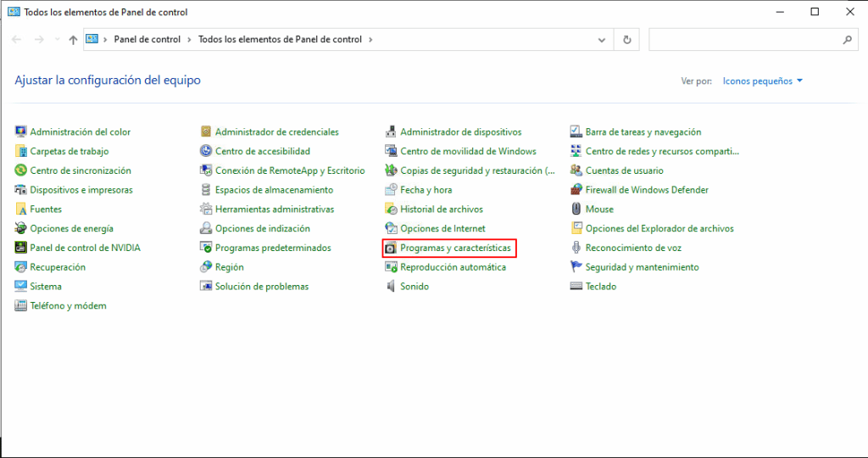Click the Fecha y hora icon
The width and height of the screenshot is (868, 458).
(391, 190)
